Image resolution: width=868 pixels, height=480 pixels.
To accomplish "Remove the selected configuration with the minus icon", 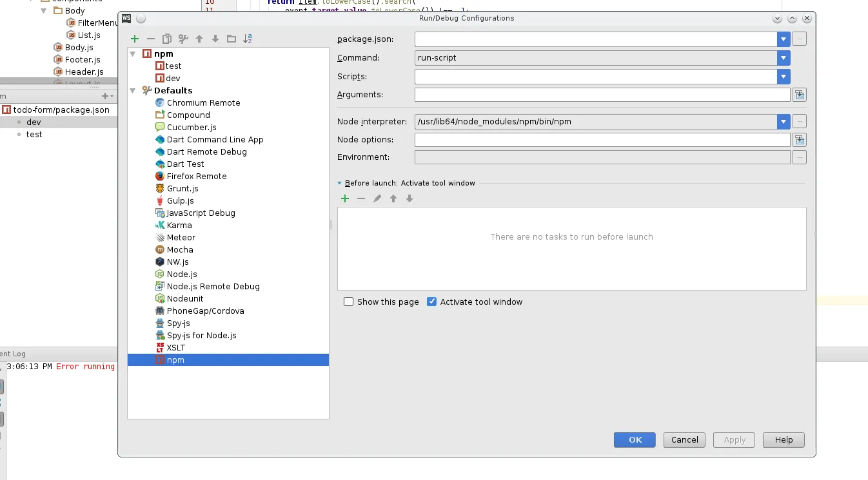I will click(x=151, y=39).
